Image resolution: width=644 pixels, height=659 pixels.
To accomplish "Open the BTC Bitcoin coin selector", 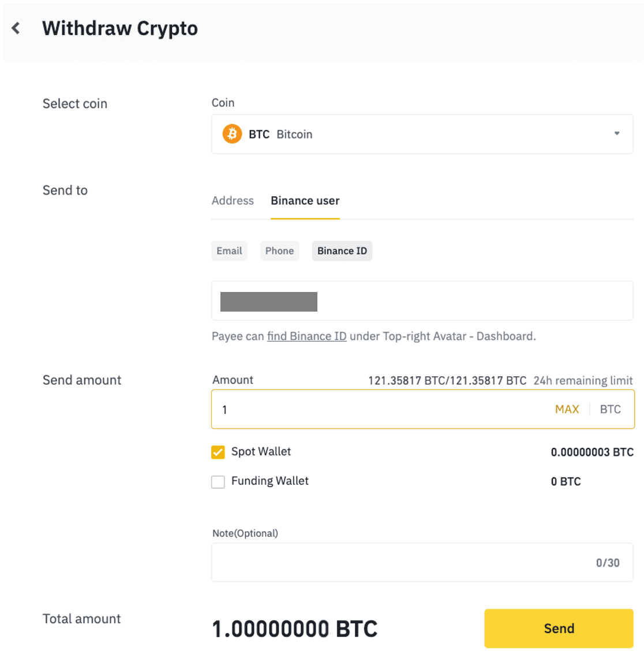I will point(421,134).
